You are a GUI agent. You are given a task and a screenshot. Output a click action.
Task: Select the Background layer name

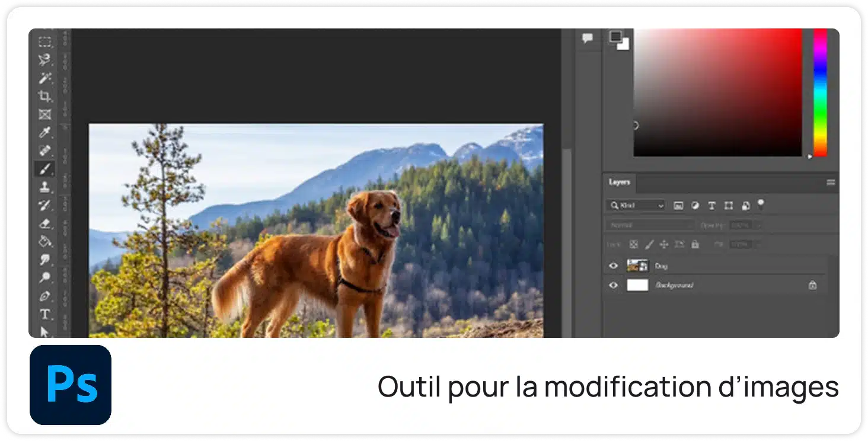pyautogui.click(x=674, y=285)
